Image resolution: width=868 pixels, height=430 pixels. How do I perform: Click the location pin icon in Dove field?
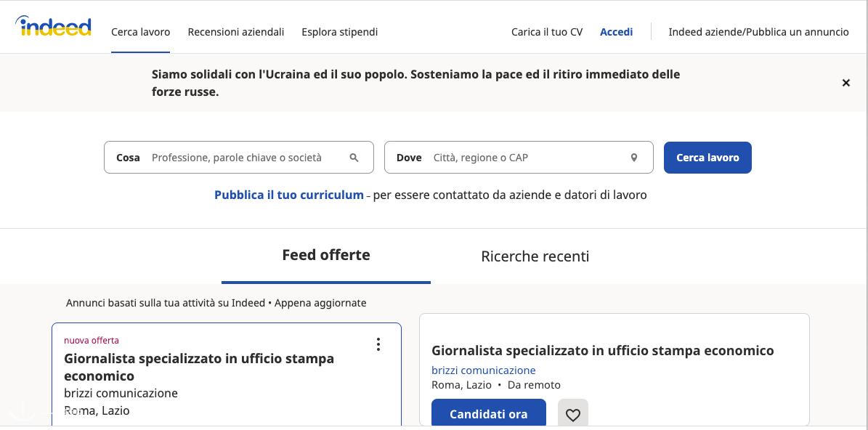[634, 158]
